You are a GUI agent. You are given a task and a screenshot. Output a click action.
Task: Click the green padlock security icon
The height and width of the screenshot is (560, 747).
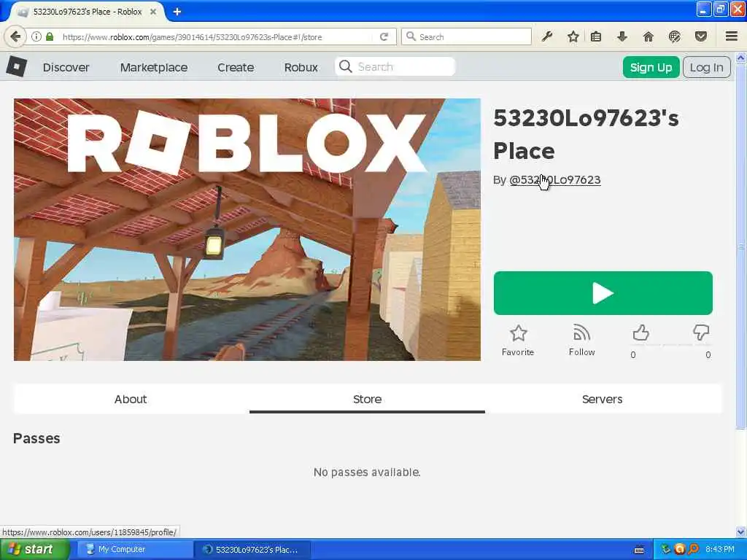pos(50,36)
